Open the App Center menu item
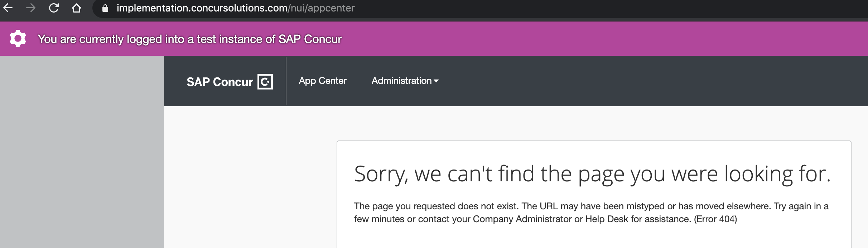The height and width of the screenshot is (248, 868). click(323, 81)
